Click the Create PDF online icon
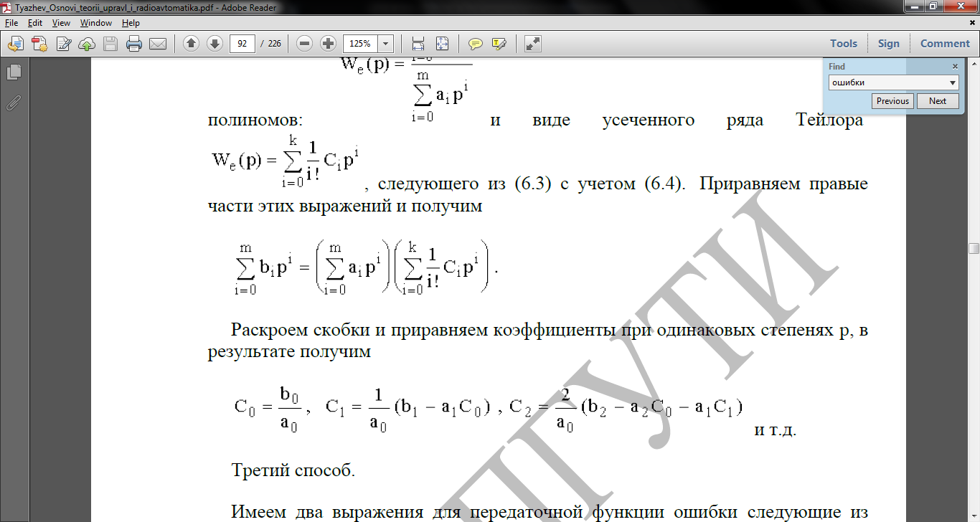The width and height of the screenshot is (980, 522). pos(39,44)
